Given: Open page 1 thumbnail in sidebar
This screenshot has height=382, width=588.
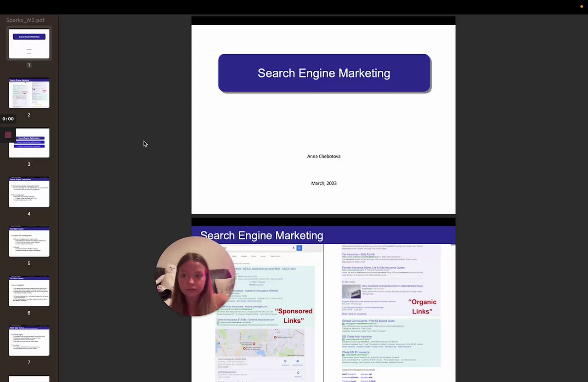Looking at the screenshot, I should [29, 44].
